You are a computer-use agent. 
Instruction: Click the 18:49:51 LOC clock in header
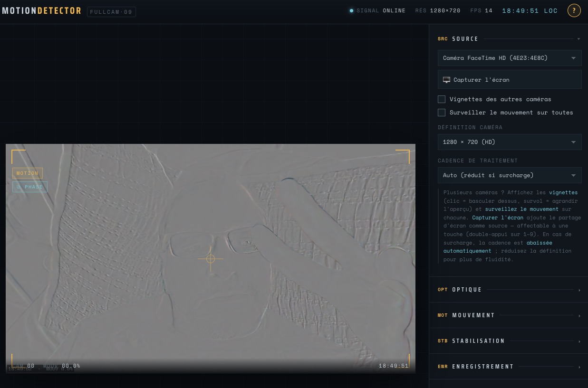click(x=530, y=10)
